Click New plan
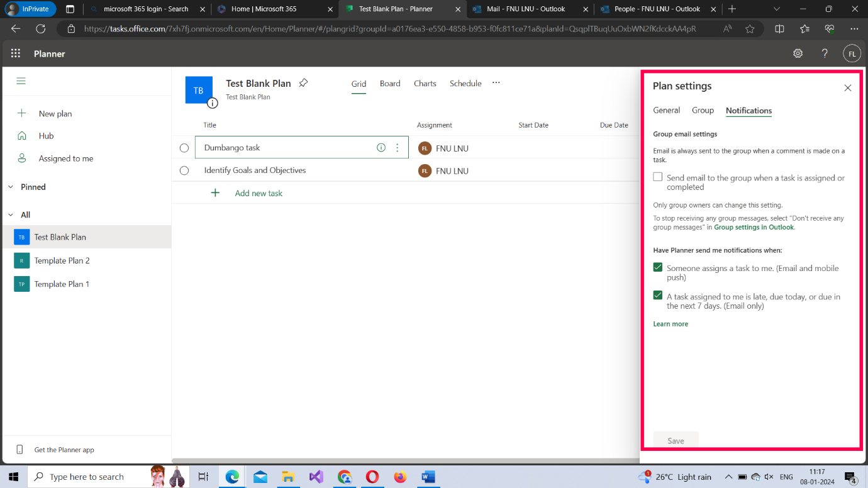 tap(55, 114)
